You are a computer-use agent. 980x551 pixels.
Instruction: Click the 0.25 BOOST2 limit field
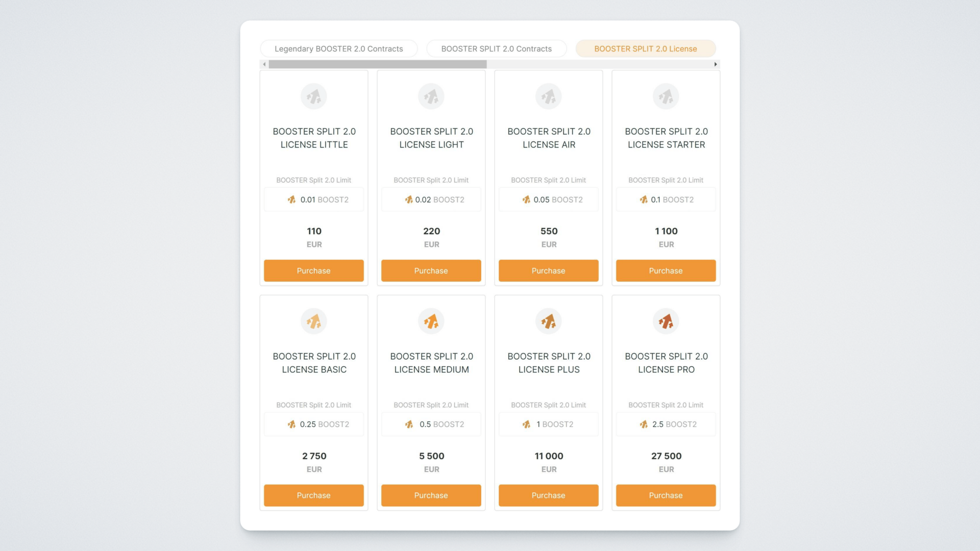(x=313, y=424)
